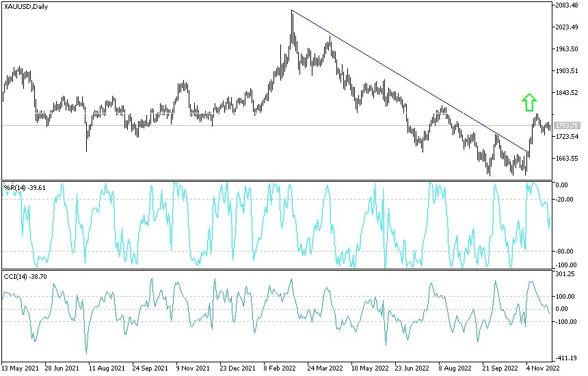Click the 23 Jun 2022 date label
Screen dimensions: 588x376
(x=412, y=368)
